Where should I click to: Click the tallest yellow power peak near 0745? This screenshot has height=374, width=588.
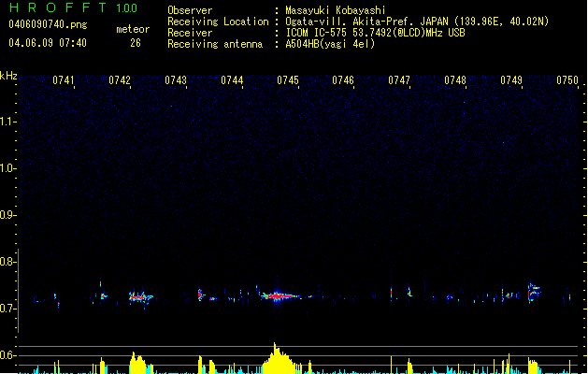pyautogui.click(x=278, y=358)
